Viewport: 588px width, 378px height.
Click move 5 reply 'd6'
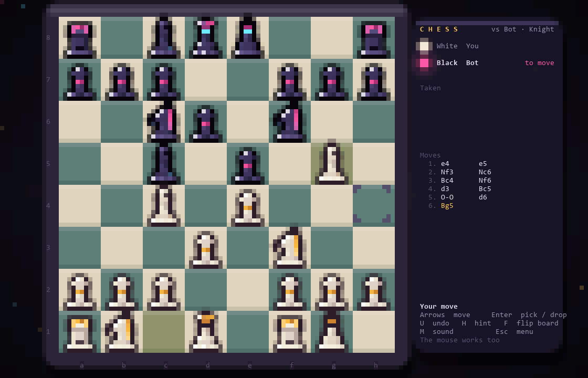482,197
